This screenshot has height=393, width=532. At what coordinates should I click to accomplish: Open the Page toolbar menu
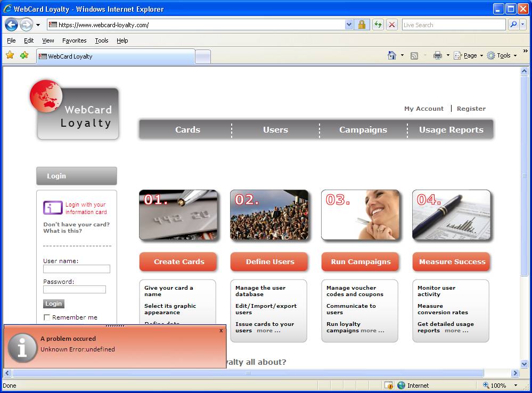click(x=468, y=55)
